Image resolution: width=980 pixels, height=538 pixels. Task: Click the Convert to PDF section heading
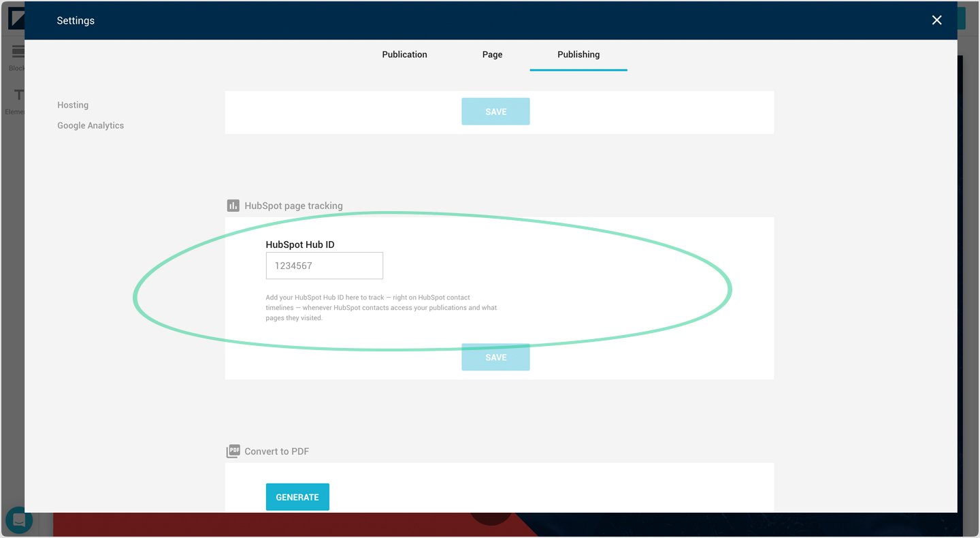click(x=276, y=452)
